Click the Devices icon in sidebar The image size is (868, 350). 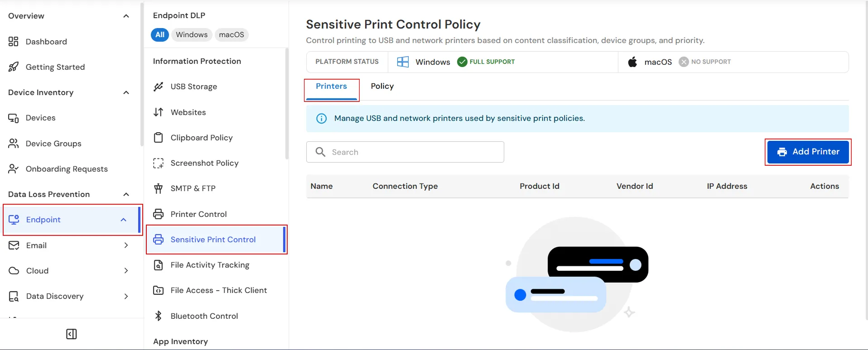tap(14, 118)
